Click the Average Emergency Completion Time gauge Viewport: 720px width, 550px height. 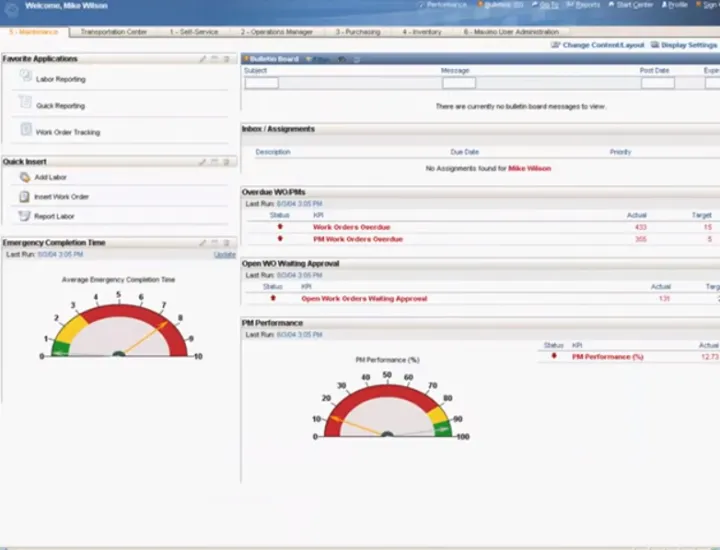point(119,330)
